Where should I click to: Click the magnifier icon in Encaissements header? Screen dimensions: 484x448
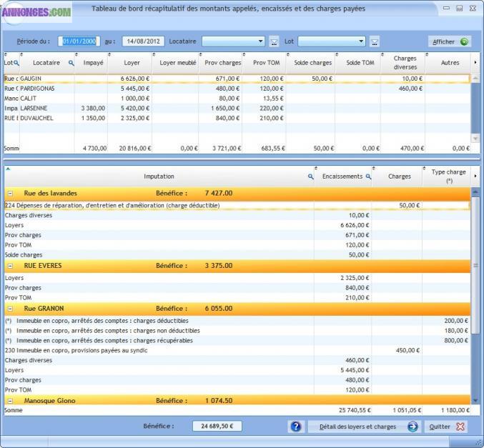[x=369, y=176]
